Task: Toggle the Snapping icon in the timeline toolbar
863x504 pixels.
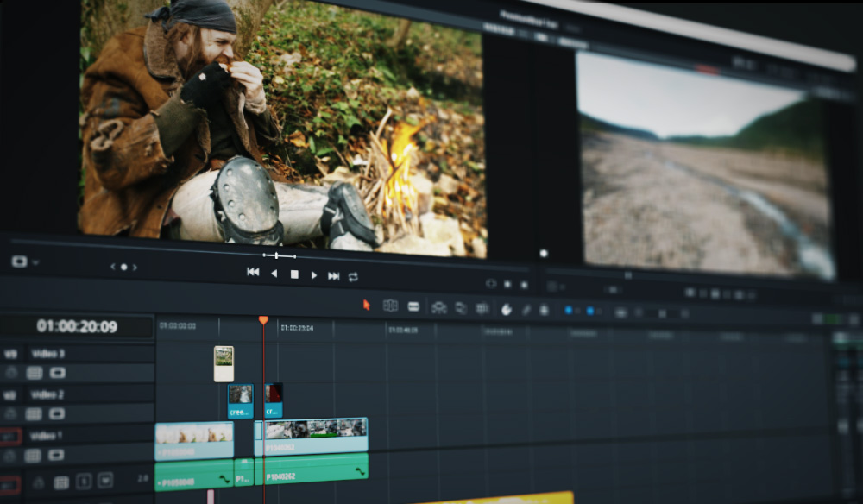Action: pyautogui.click(x=507, y=309)
